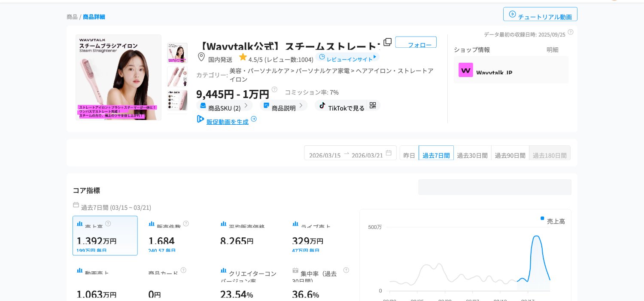The width and height of the screenshot is (644, 301).
Task: Copy the product title using the copy icon
Action: point(387,42)
